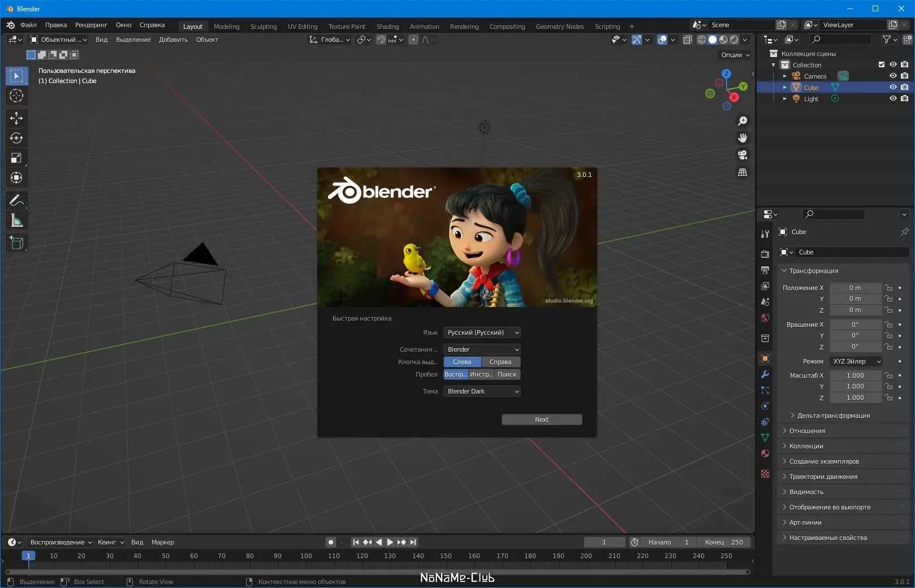
Task: Open the Output properties tab
Action: pyautogui.click(x=765, y=270)
